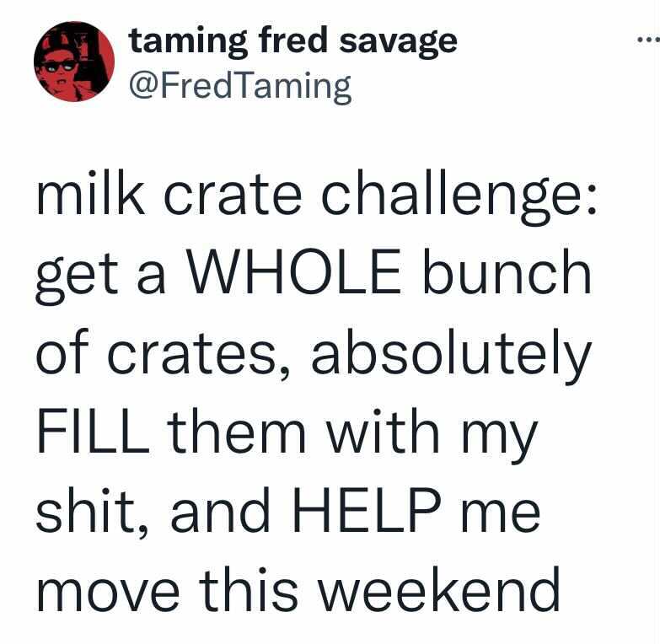Click the word 'challenge:' in tweet
Viewport: 660px width, 644px height.
(459, 196)
